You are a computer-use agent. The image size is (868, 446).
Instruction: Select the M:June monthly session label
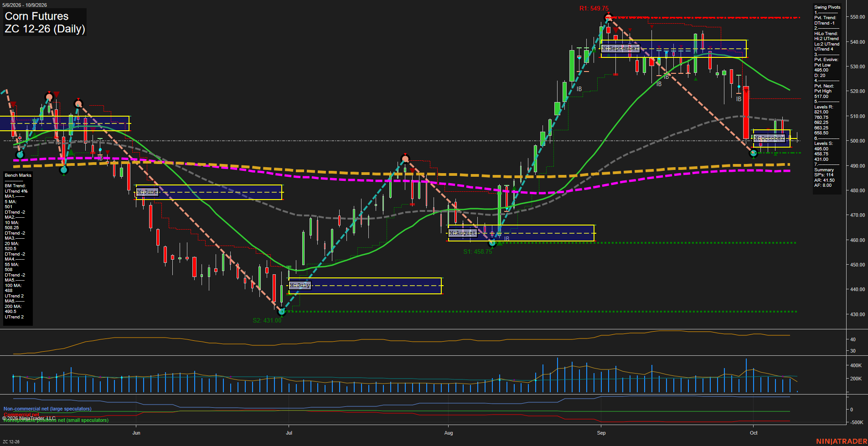[147, 192]
